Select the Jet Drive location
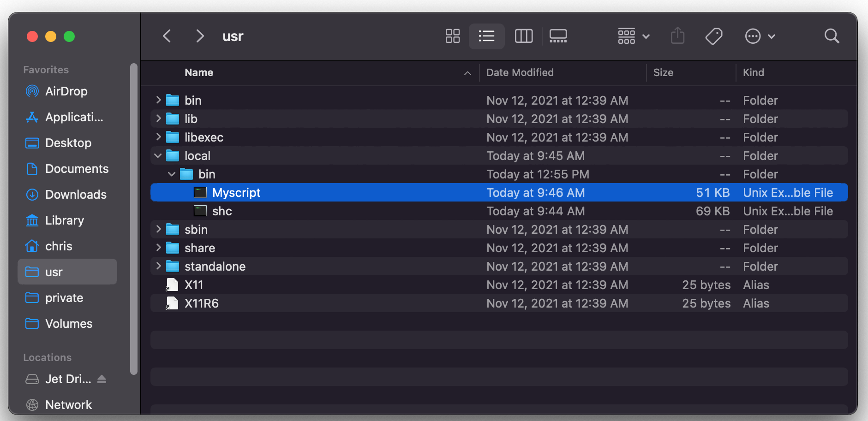The height and width of the screenshot is (421, 868). pyautogui.click(x=59, y=379)
